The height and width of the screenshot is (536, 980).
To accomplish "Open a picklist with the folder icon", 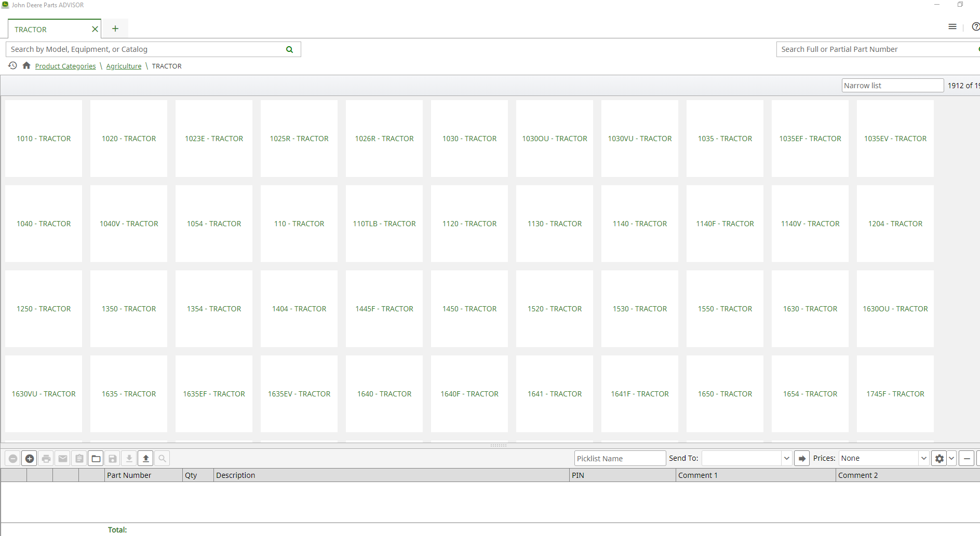I will [96, 458].
